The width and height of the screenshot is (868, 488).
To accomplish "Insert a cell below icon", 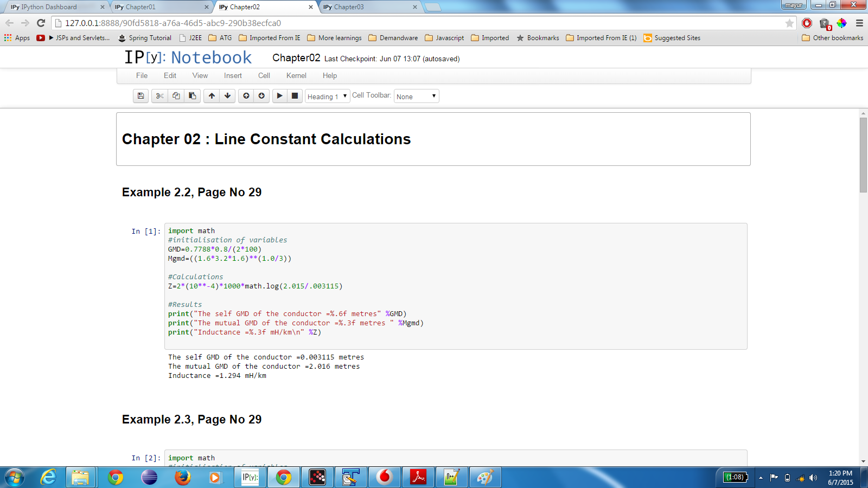I will 261,96.
